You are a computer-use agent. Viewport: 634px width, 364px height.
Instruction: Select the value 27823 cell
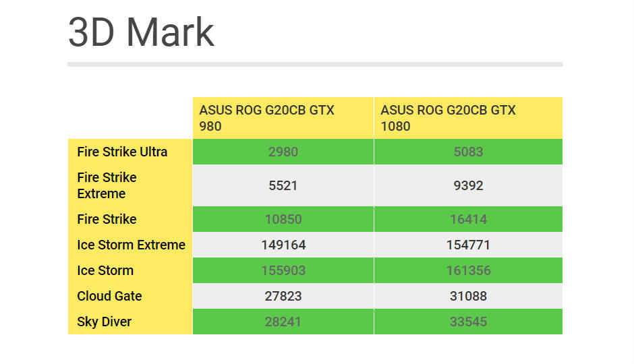pos(283,296)
